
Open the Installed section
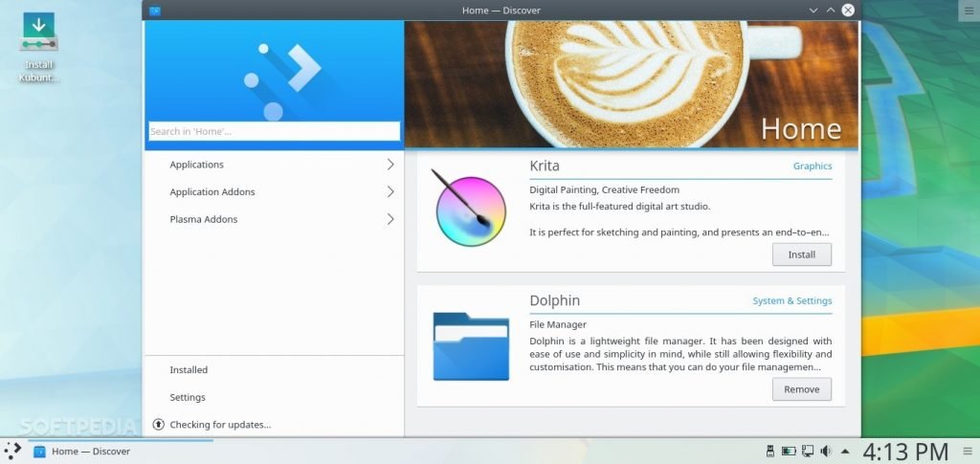(189, 370)
